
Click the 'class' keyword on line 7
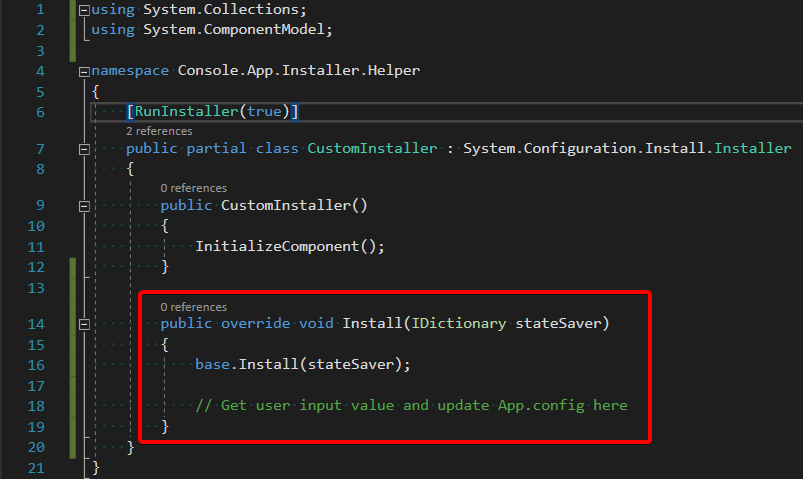pos(277,148)
